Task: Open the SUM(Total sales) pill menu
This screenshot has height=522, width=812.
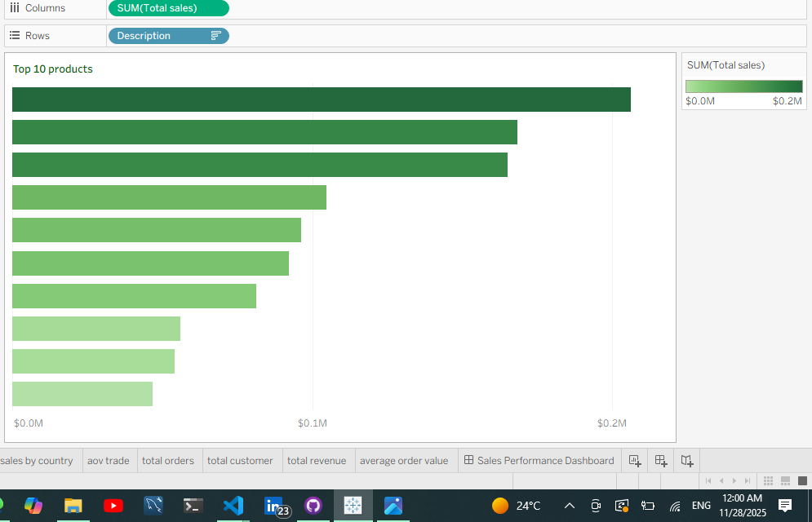Action: (x=168, y=8)
